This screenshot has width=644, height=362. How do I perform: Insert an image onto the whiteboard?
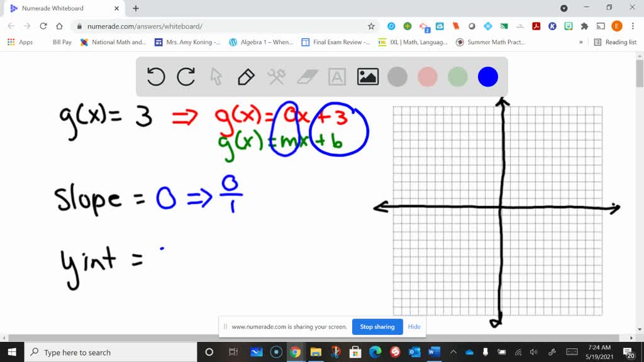[x=367, y=77]
